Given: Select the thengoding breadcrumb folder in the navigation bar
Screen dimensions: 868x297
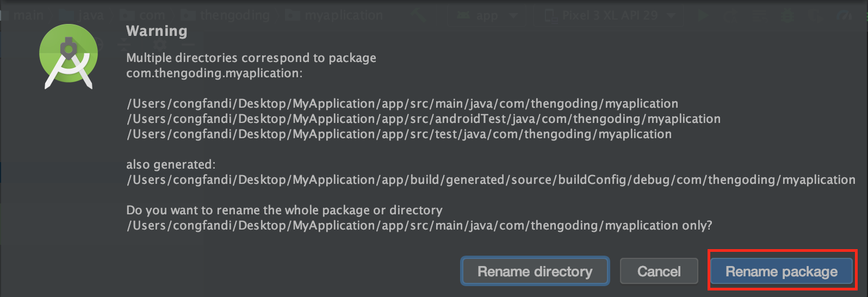Looking at the screenshot, I should pyautogui.click(x=226, y=15).
